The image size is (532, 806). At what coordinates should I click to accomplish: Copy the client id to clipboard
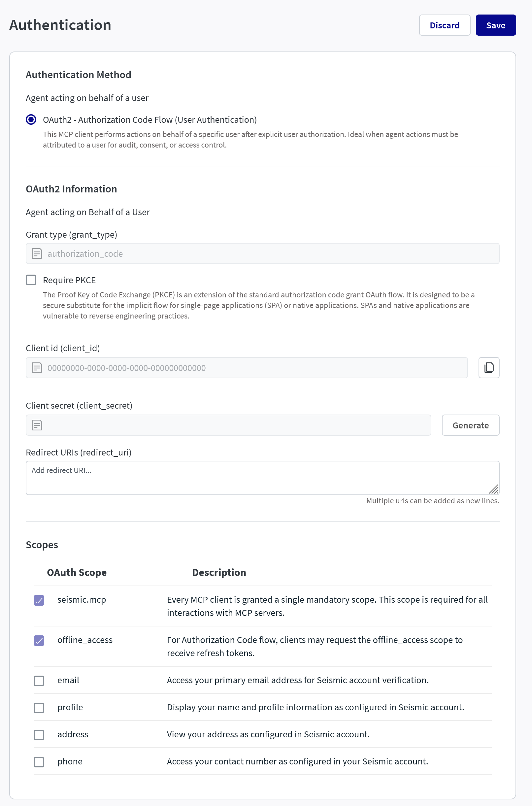click(x=488, y=367)
